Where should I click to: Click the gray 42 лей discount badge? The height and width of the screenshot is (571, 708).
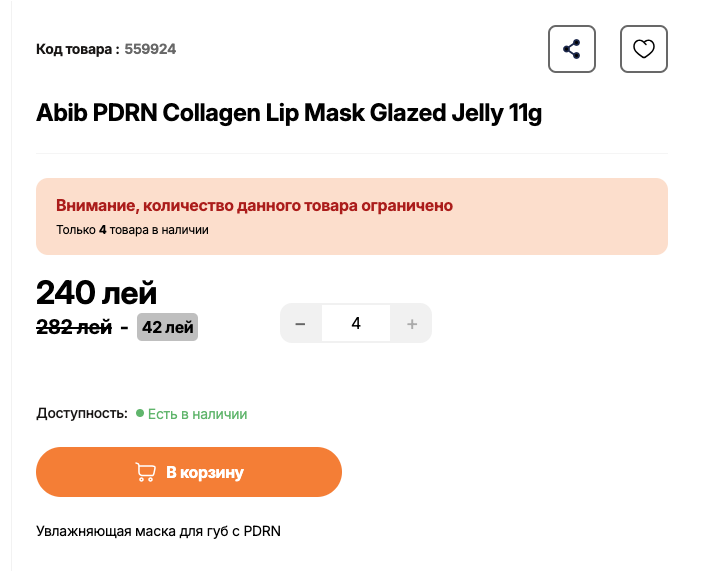pyautogui.click(x=168, y=327)
